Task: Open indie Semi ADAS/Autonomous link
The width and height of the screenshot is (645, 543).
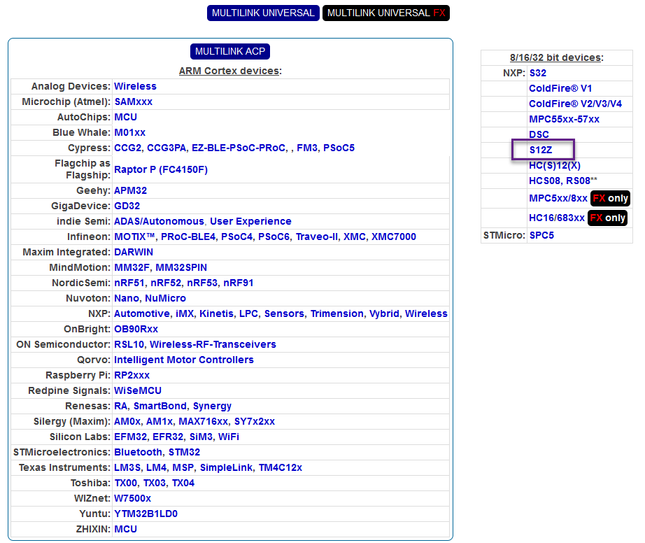Action: pos(159,221)
